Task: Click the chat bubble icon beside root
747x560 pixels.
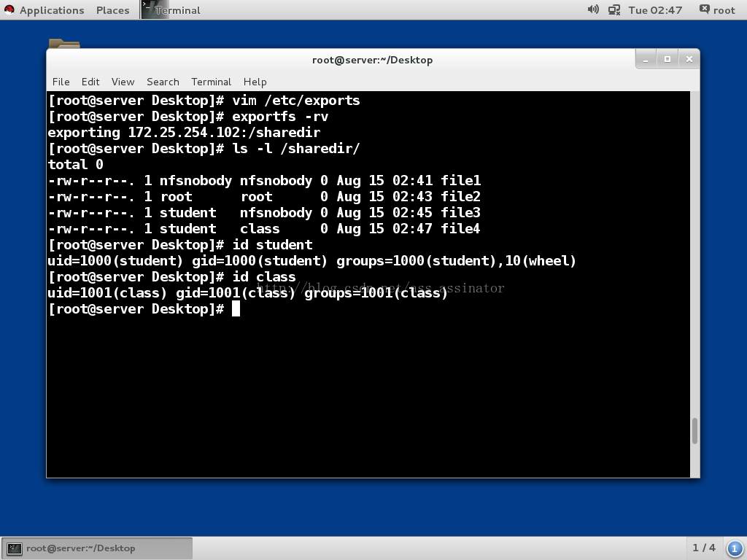Action: tap(704, 9)
